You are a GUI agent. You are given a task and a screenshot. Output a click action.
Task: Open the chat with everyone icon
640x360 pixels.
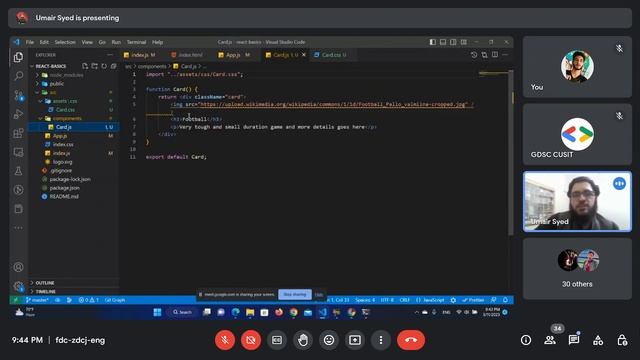(x=574, y=340)
